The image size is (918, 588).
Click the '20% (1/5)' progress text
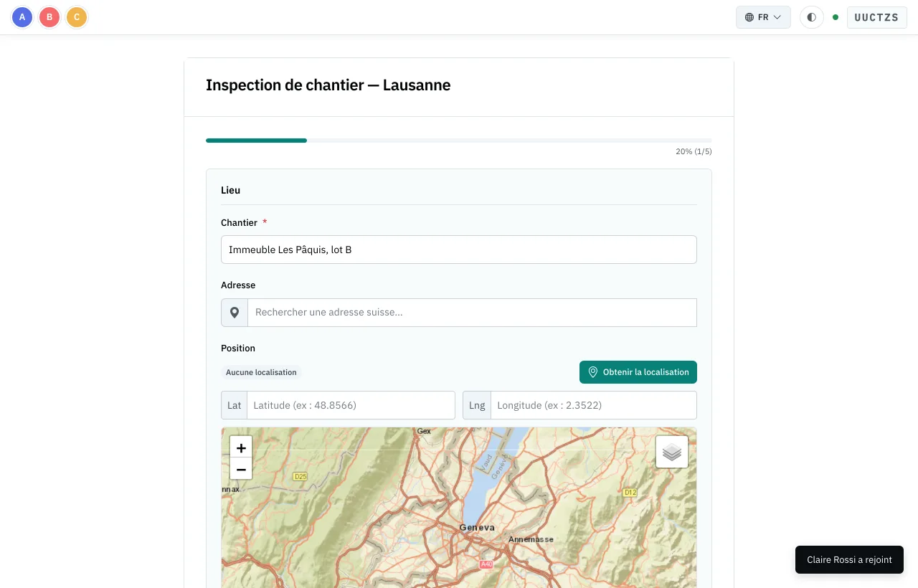[x=694, y=151]
